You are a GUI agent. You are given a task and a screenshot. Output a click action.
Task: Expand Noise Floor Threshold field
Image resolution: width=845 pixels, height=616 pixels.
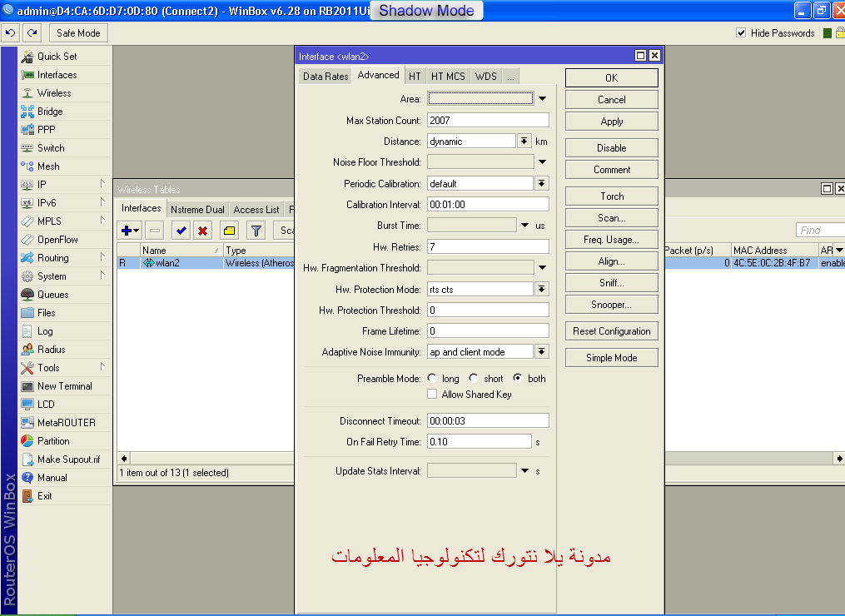tap(542, 162)
